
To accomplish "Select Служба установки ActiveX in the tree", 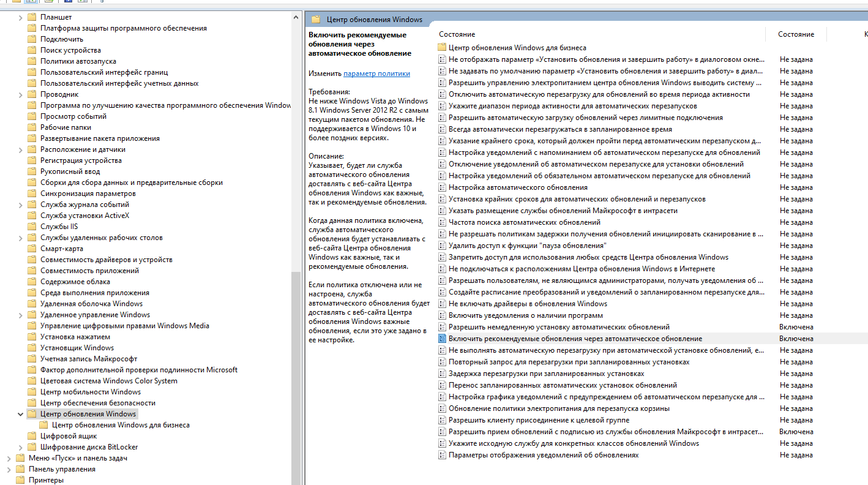I will coord(85,216).
